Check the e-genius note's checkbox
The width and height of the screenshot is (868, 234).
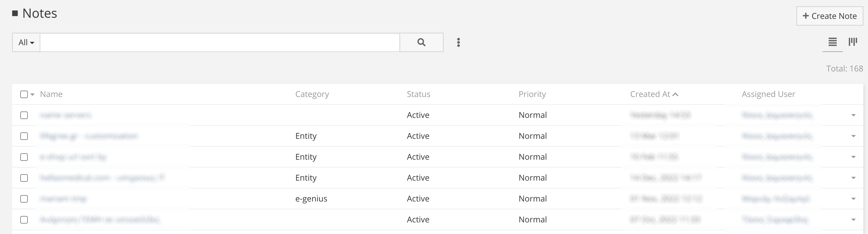click(x=24, y=199)
